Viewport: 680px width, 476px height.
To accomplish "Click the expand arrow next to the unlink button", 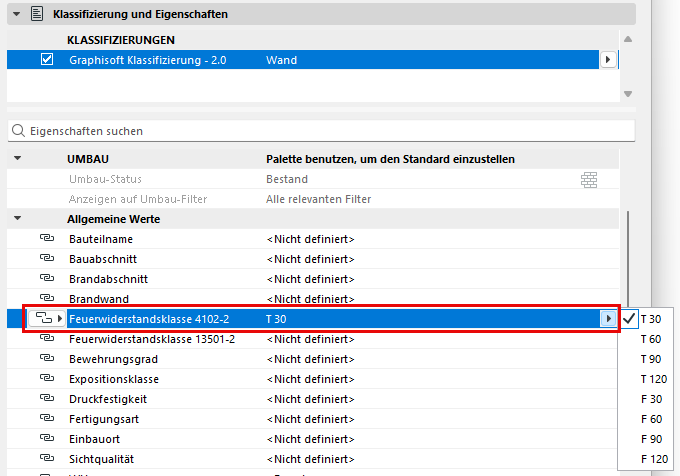I will 60,319.
